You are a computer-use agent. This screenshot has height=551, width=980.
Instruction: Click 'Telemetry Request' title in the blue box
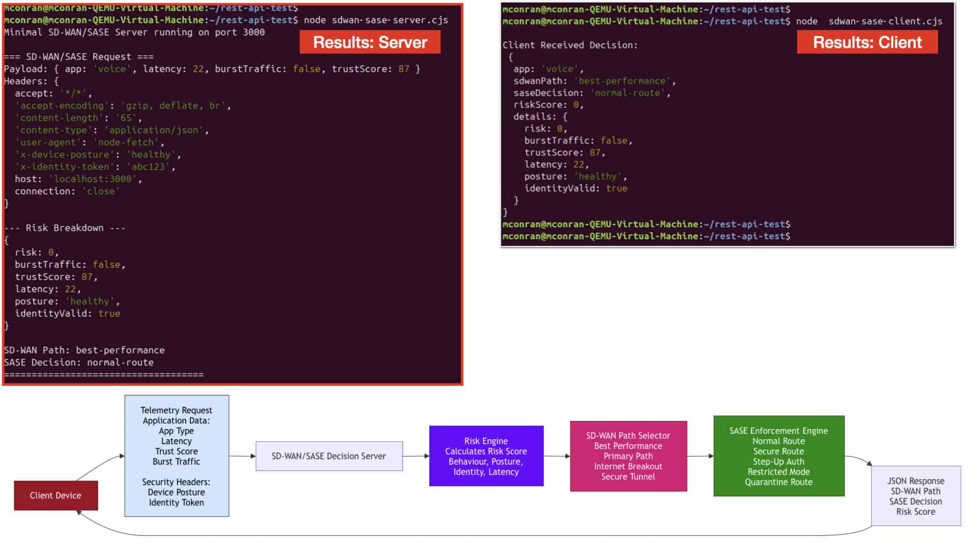(x=177, y=410)
